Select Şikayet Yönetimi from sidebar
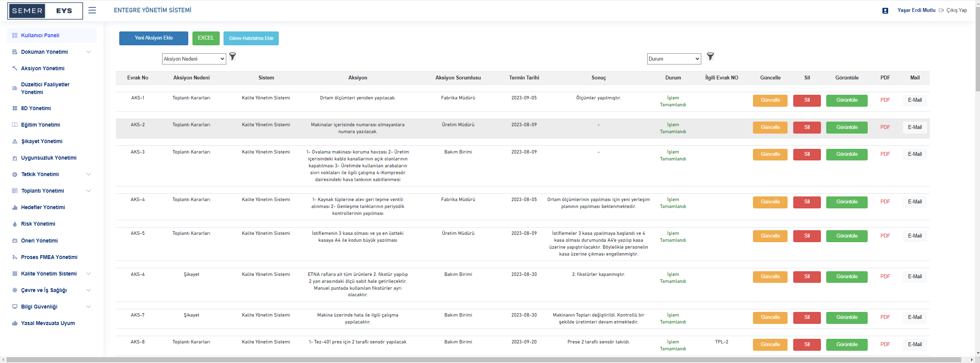The image size is (980, 363). 41,141
